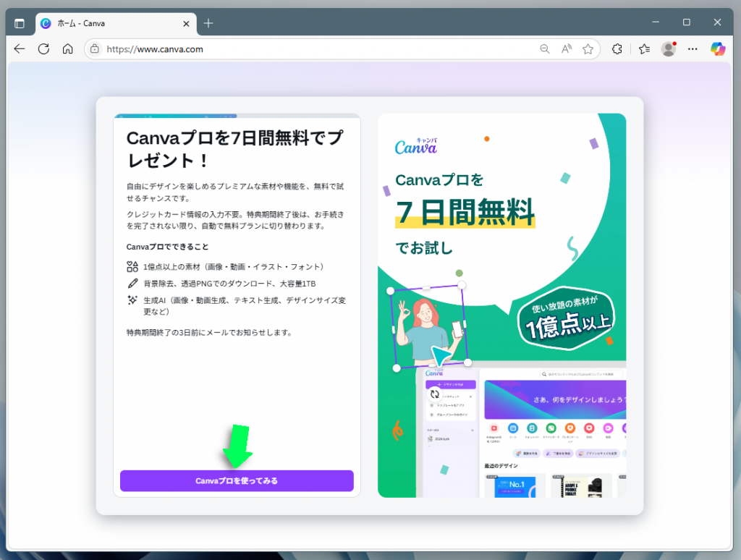Open the Favorites star icon

pyautogui.click(x=588, y=48)
